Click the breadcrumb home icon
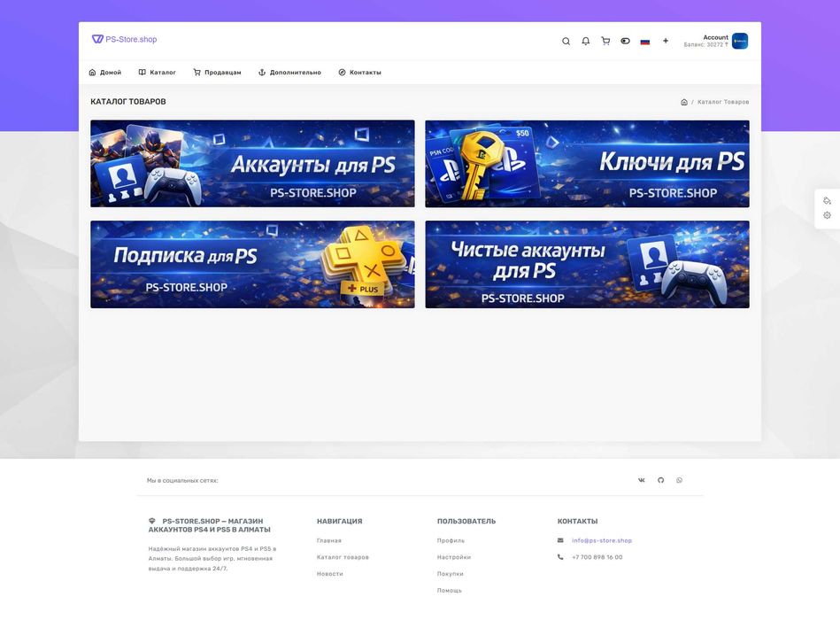The width and height of the screenshot is (840, 620). (x=684, y=102)
